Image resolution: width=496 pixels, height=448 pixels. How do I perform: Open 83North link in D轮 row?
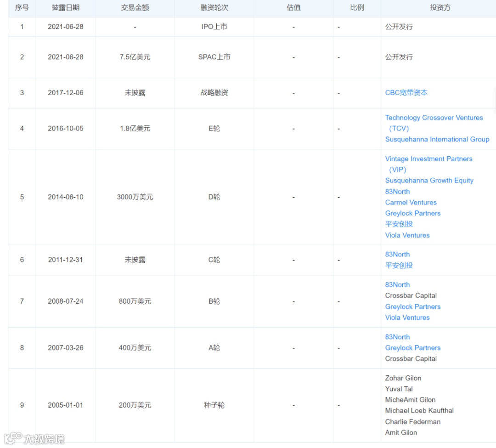(x=397, y=192)
